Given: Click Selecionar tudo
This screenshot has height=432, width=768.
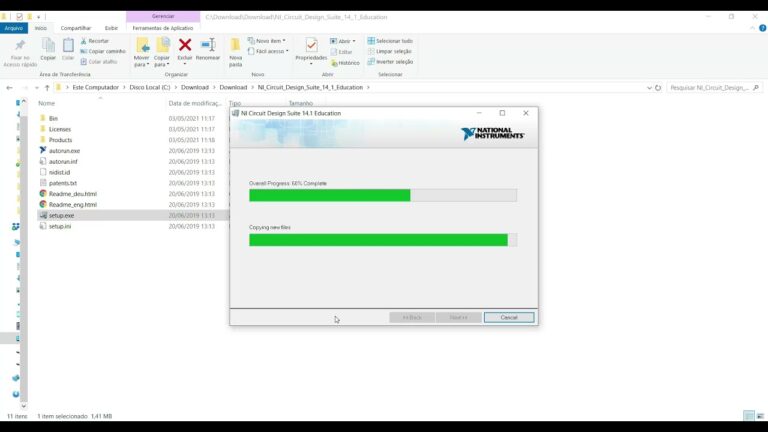Looking at the screenshot, I should 390,41.
